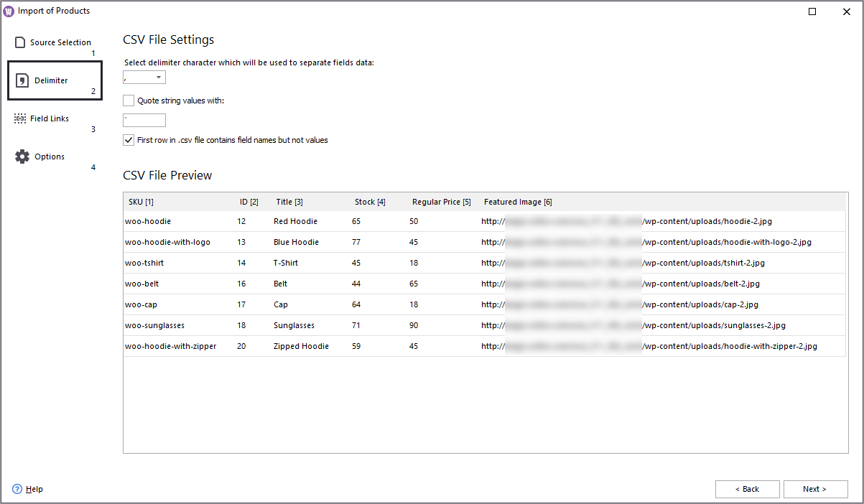Screen dimensions: 864x504
Task: Click the Help question mark icon
Action: (17, 489)
